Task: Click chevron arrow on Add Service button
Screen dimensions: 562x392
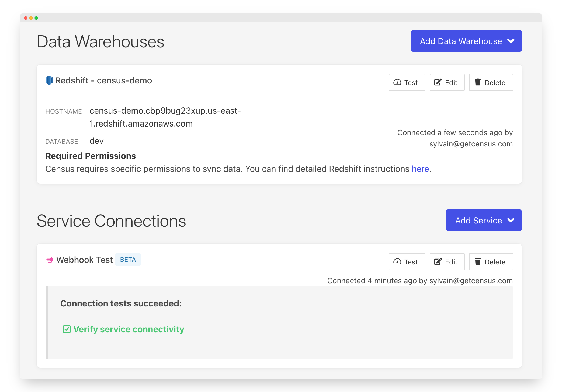Action: (x=511, y=220)
